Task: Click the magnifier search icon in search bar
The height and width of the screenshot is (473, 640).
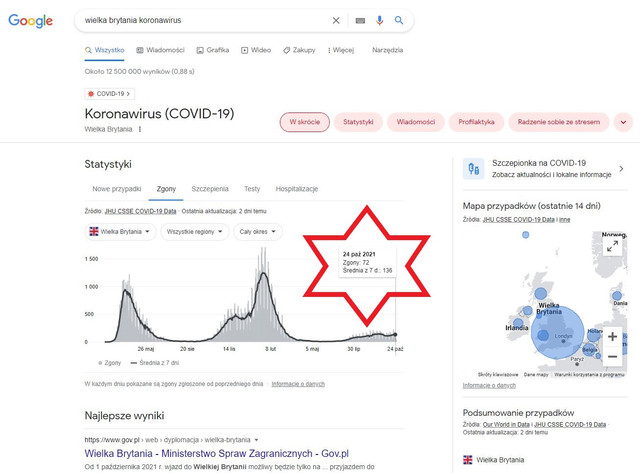Action: point(399,20)
